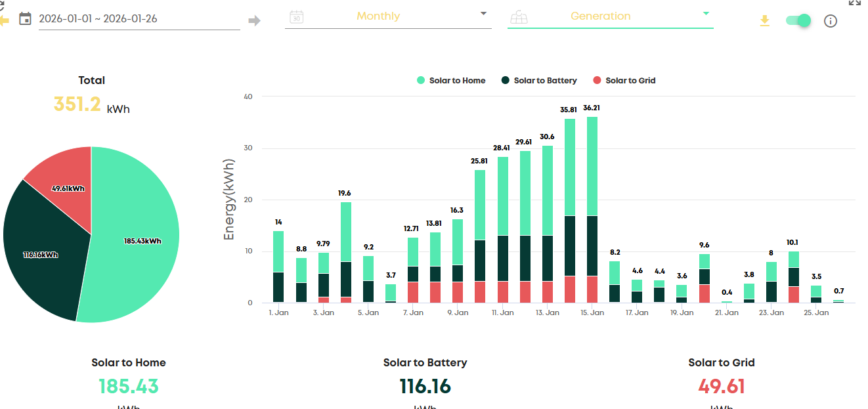Image resolution: width=868 pixels, height=409 pixels.
Task: Click the download data icon
Action: [764, 21]
